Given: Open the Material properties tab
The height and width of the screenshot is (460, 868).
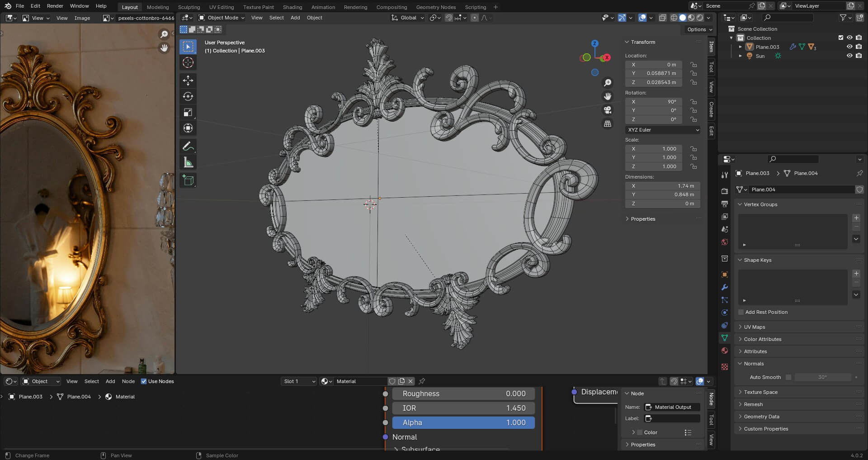Looking at the screenshot, I should [725, 351].
